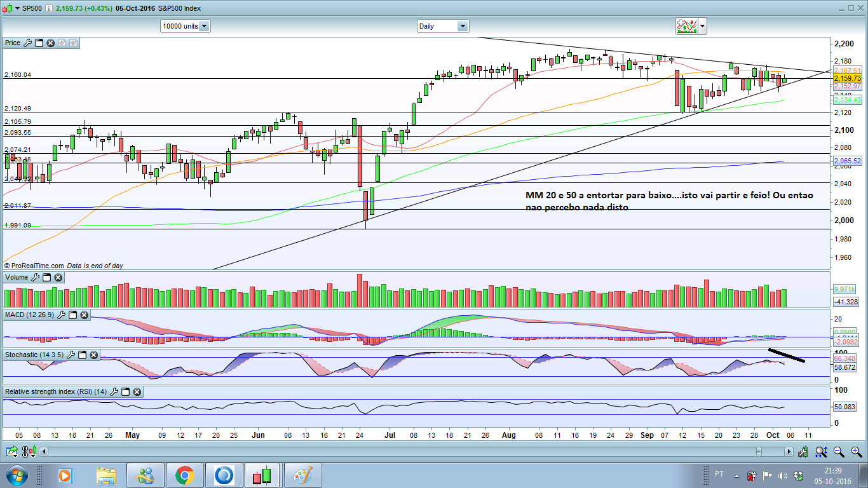The width and height of the screenshot is (868, 488).
Task: Click the auto-fit zoom magnifier icon
Action: [821, 452]
